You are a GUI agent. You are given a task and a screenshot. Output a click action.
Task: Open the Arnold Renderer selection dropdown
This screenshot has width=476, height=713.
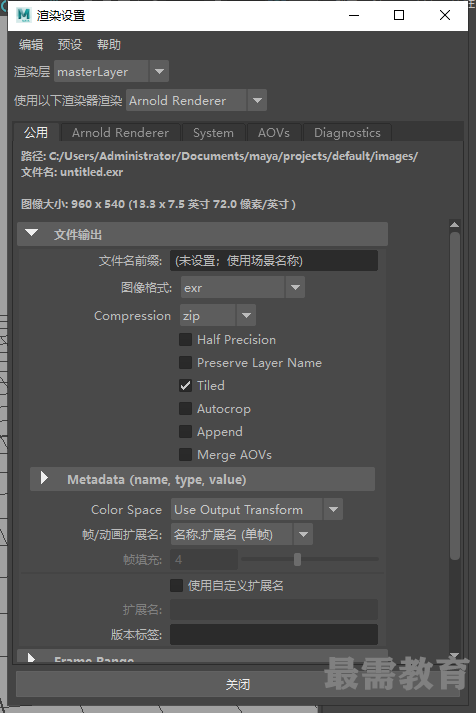point(196,100)
